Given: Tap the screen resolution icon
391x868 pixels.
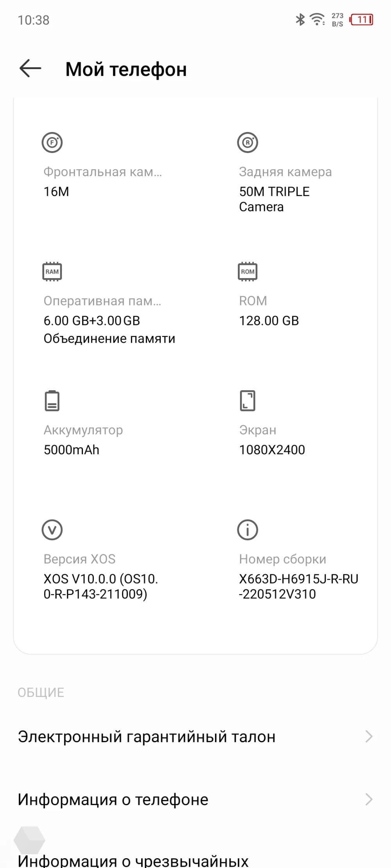Looking at the screenshot, I should 248,400.
